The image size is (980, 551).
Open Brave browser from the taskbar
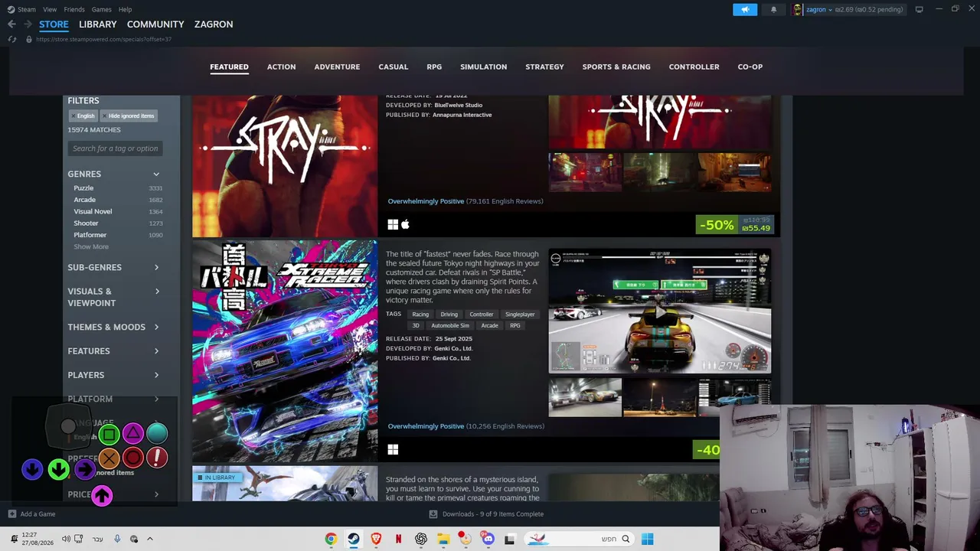[x=376, y=539]
